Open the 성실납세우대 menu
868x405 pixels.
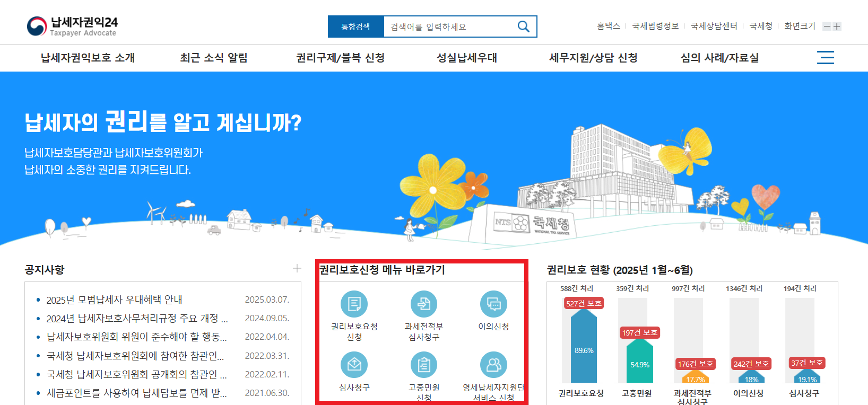click(x=467, y=58)
